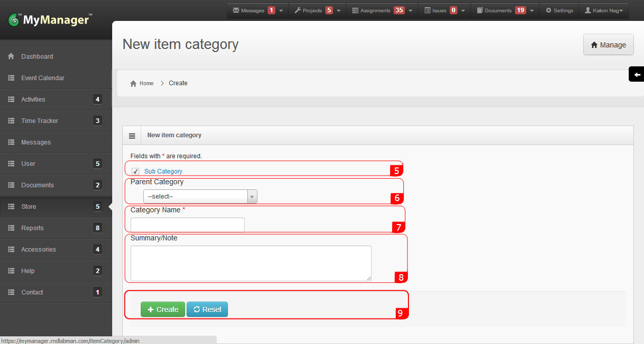Image resolution: width=644 pixels, height=344 pixels.
Task: Click the Home icon in the breadcrumb
Action: coord(133,83)
